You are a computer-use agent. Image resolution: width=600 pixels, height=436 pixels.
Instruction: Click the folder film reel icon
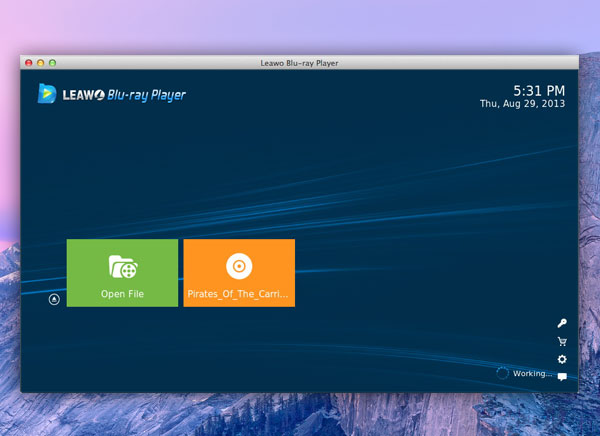(x=123, y=267)
